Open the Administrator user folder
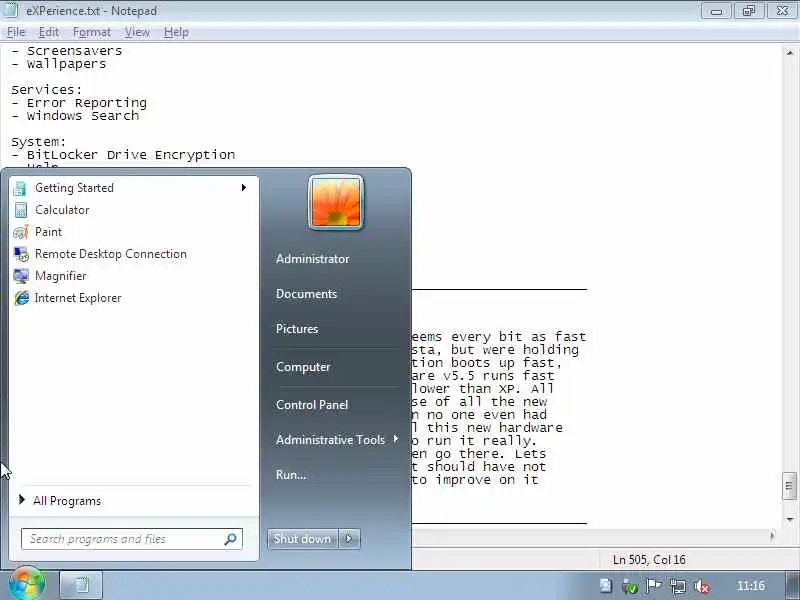This screenshot has width=800, height=600. point(313,259)
